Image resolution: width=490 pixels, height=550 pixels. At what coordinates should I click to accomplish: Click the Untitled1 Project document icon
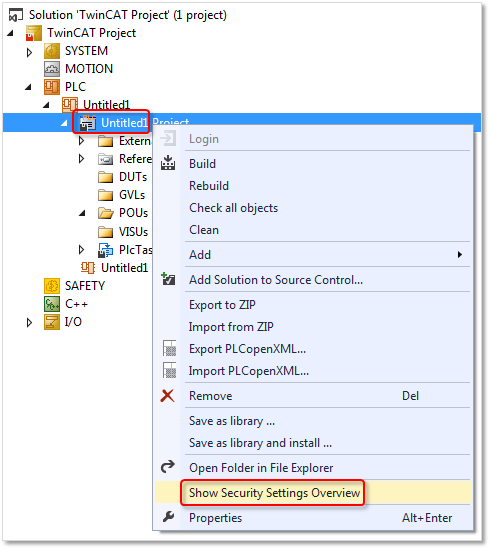[x=88, y=123]
